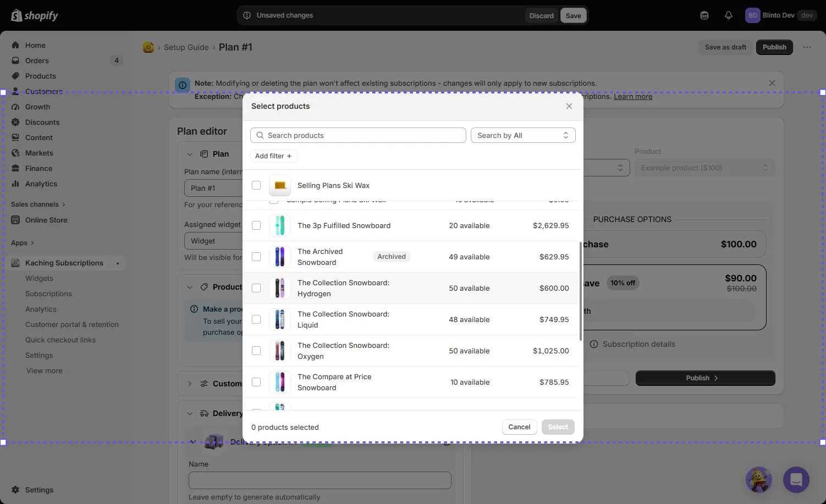This screenshot has width=826, height=504.
Task: Open the notifications bell
Action: coord(729,15)
